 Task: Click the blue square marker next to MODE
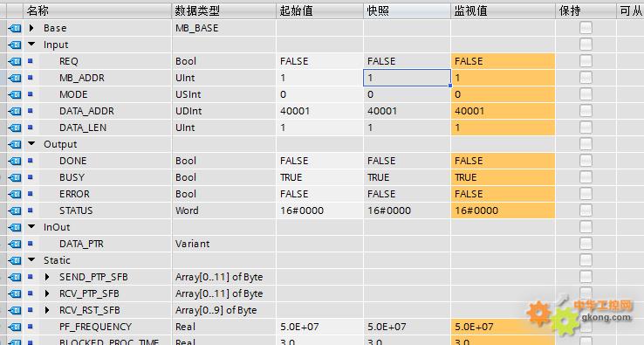tap(31, 94)
